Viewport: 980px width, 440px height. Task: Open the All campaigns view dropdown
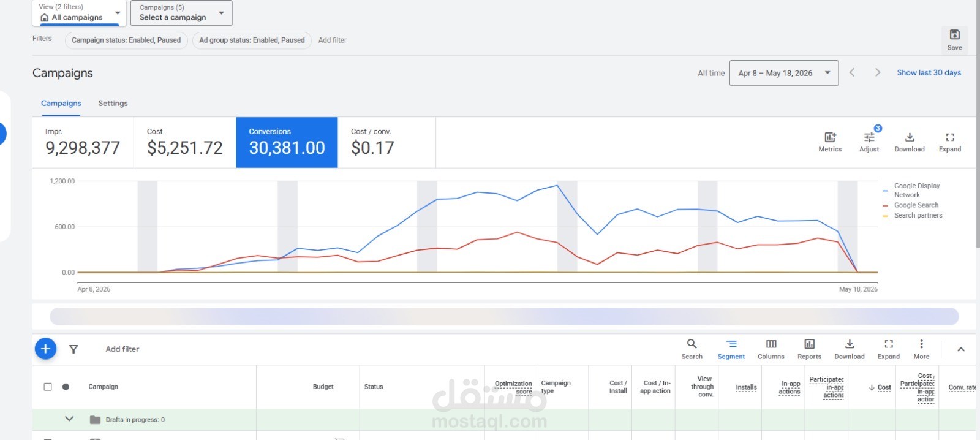tap(78, 13)
